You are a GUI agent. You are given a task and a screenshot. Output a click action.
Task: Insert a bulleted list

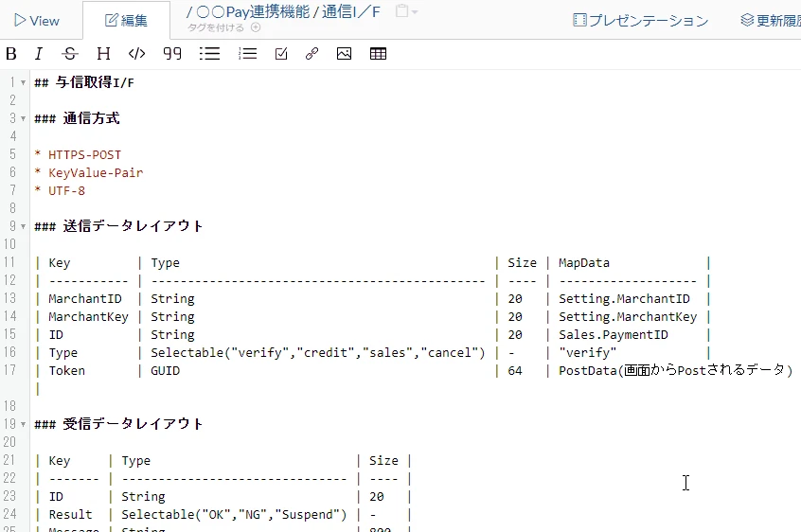click(x=209, y=54)
